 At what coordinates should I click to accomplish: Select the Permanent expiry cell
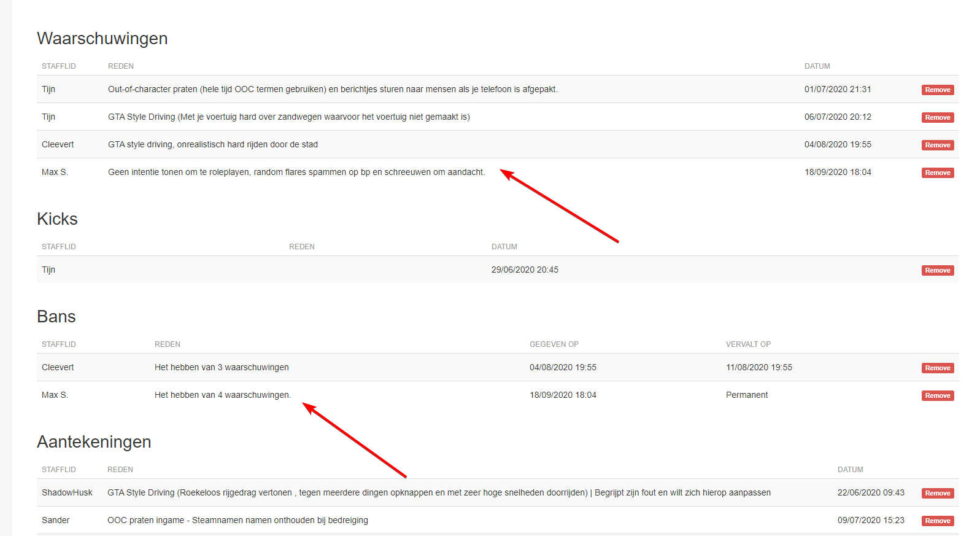click(x=746, y=395)
